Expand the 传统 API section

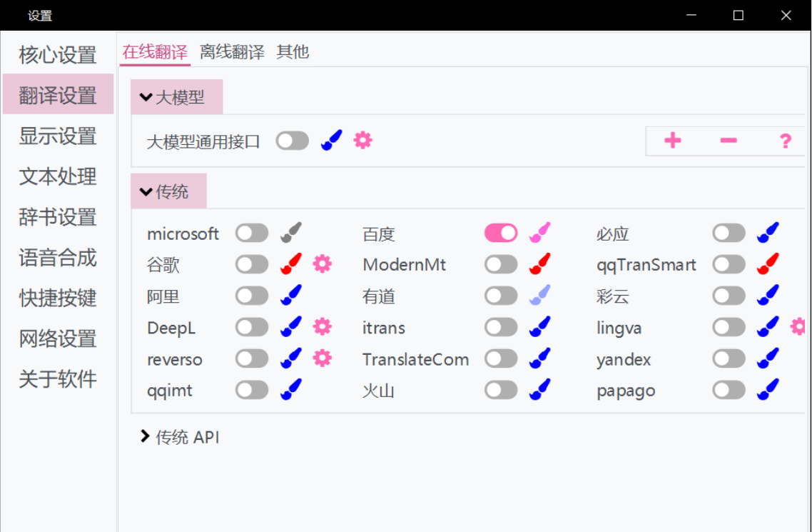point(180,437)
